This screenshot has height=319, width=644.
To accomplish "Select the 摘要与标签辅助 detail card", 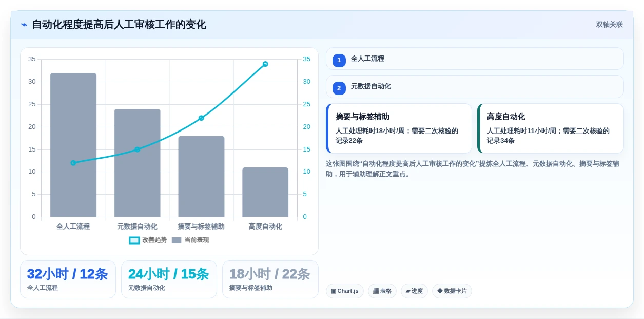I will coord(399,128).
